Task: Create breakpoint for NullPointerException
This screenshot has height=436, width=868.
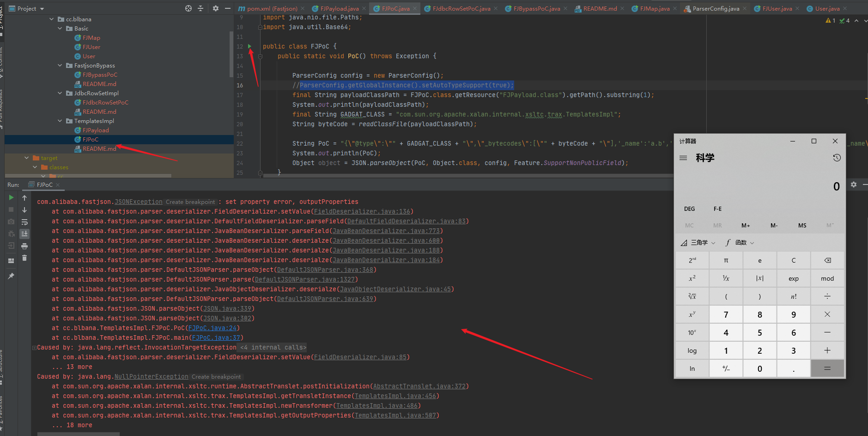Action: pos(216,377)
